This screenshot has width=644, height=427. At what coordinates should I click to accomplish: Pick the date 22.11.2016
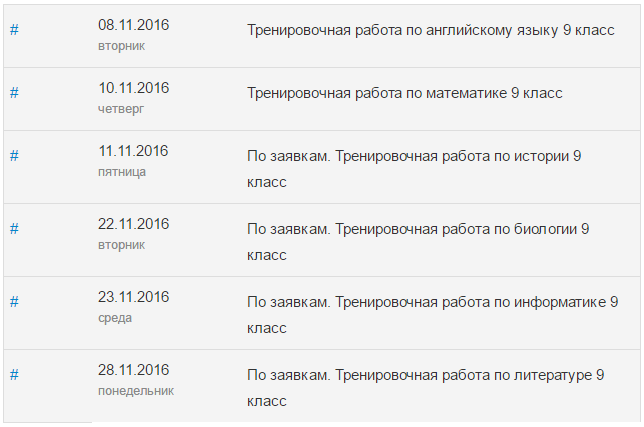134,224
